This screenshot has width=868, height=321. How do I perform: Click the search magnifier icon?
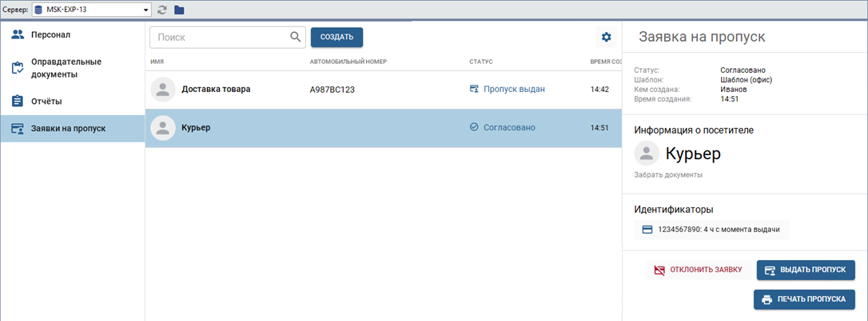pyautogui.click(x=295, y=37)
